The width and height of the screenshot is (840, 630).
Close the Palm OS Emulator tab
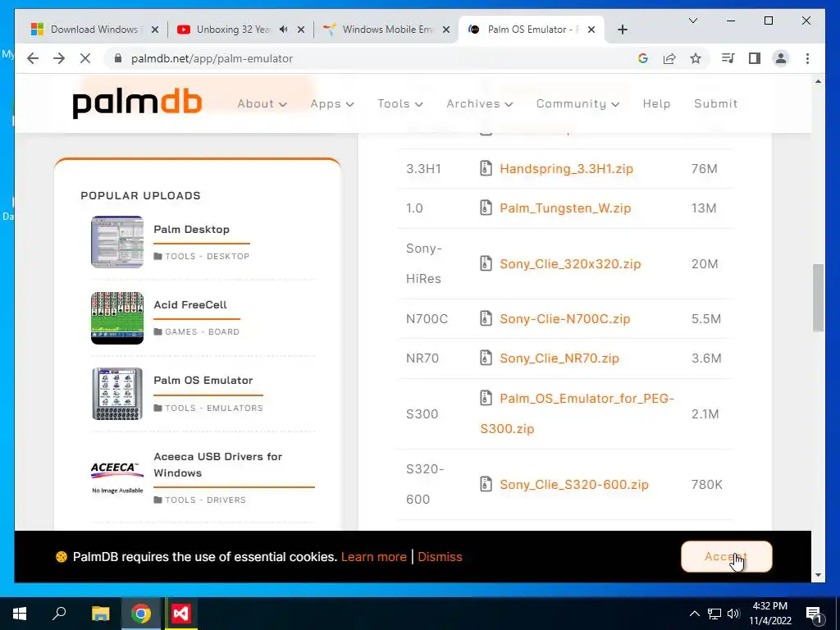click(591, 30)
